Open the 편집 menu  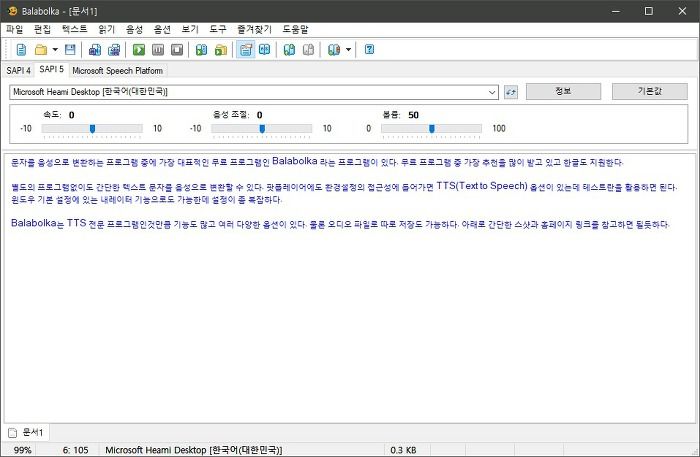coord(42,29)
